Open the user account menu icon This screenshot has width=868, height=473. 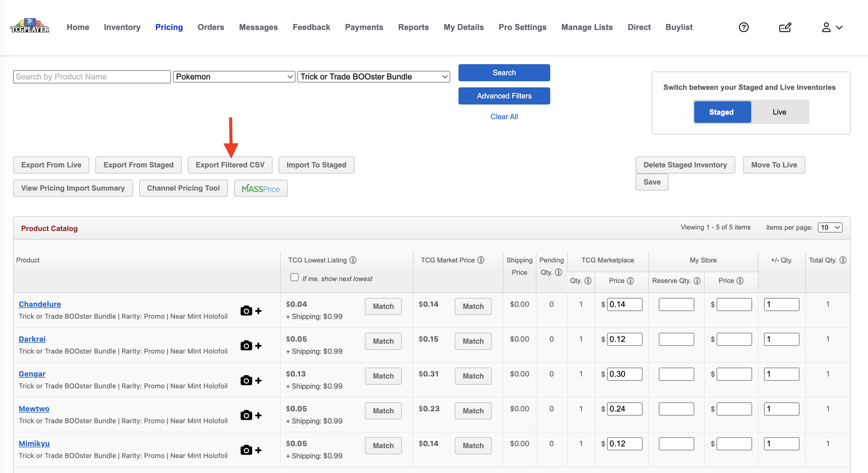832,27
